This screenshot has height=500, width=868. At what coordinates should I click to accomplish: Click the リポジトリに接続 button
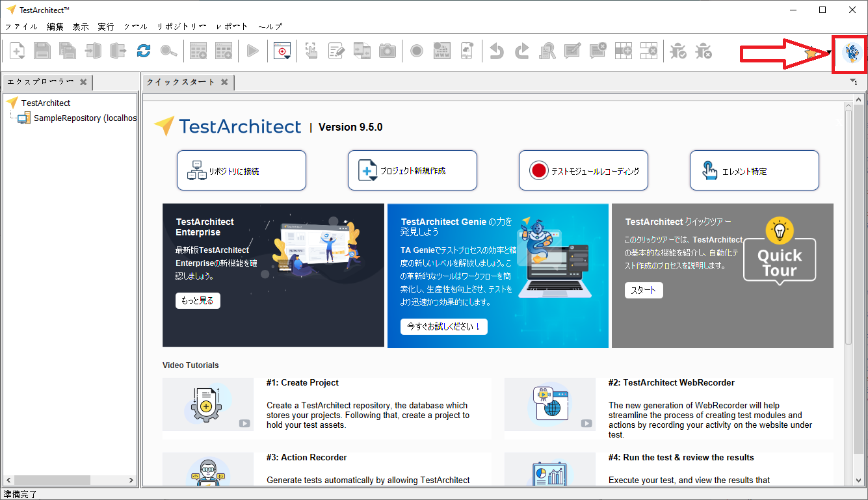[x=241, y=170]
